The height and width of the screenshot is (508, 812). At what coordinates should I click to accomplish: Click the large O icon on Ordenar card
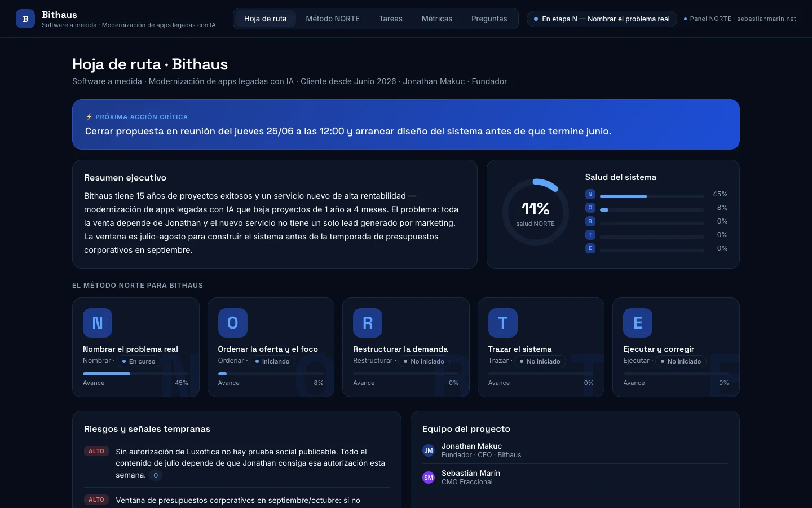click(233, 323)
